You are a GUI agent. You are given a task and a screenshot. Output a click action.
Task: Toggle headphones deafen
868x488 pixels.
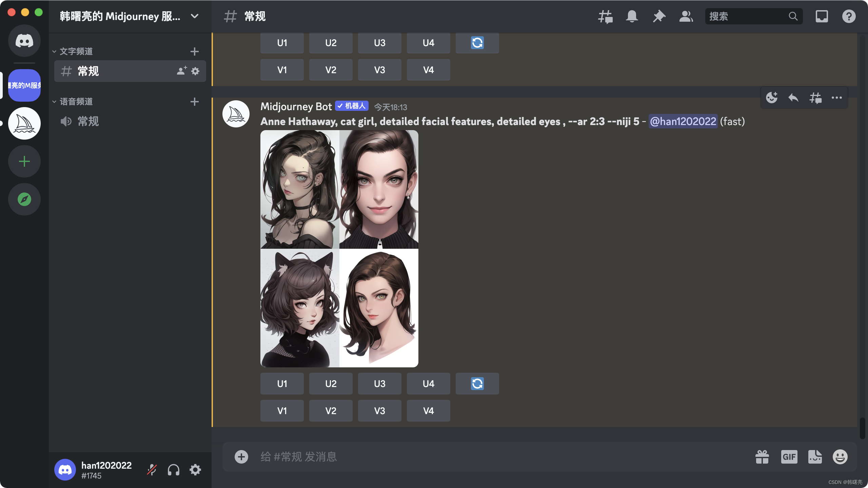(x=174, y=470)
